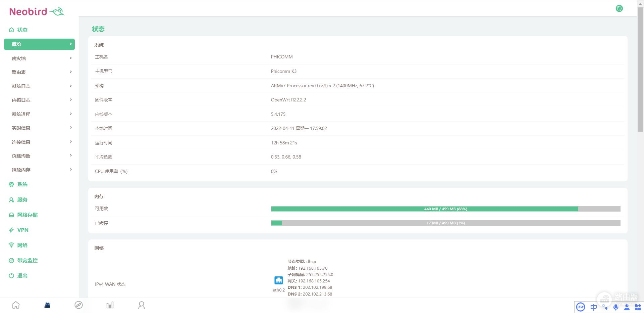Click the 状态 page heading

pos(98,29)
